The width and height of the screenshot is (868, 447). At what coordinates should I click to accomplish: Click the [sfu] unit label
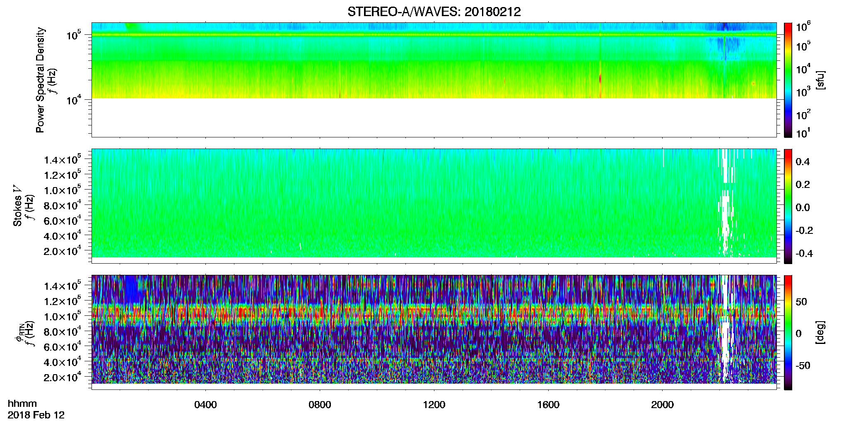pos(820,80)
